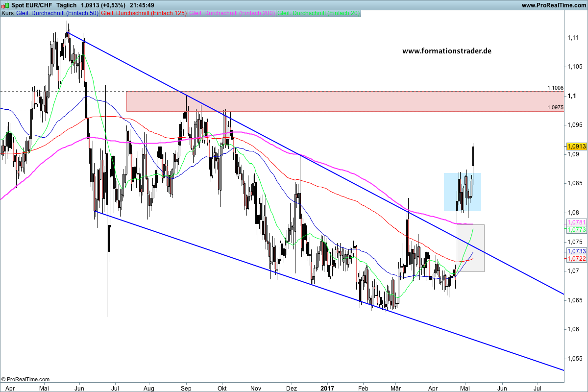Open Gleit. Durchschnitt (Einfach 125) indicator label
Screen dimensions: 588x392
click(144, 13)
